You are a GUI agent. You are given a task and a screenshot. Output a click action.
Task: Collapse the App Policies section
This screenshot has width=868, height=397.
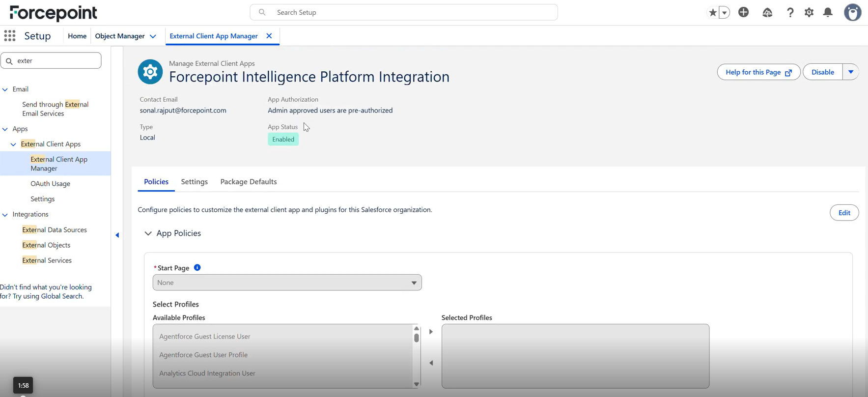click(x=148, y=233)
